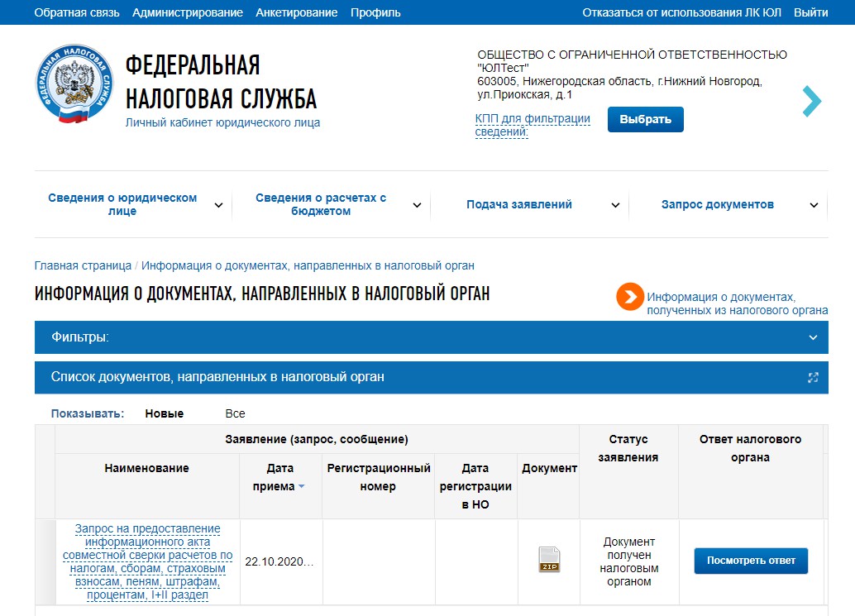This screenshot has width=855, height=616.
Task: Open Профиль in top bar
Action: coord(375,12)
